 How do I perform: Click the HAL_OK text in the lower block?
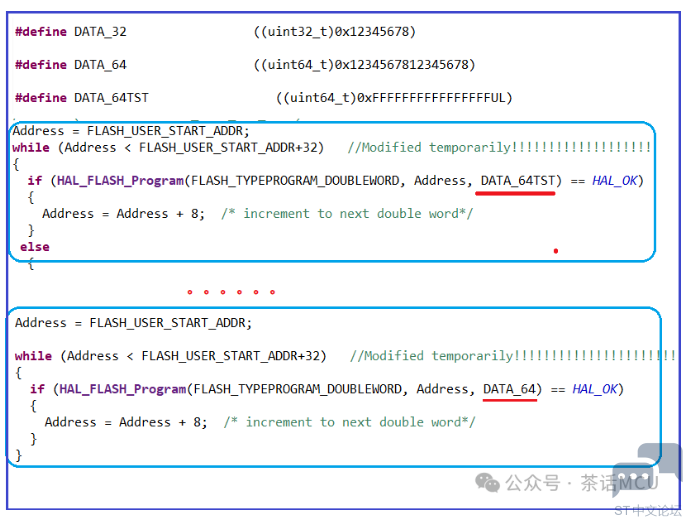[x=597, y=389]
